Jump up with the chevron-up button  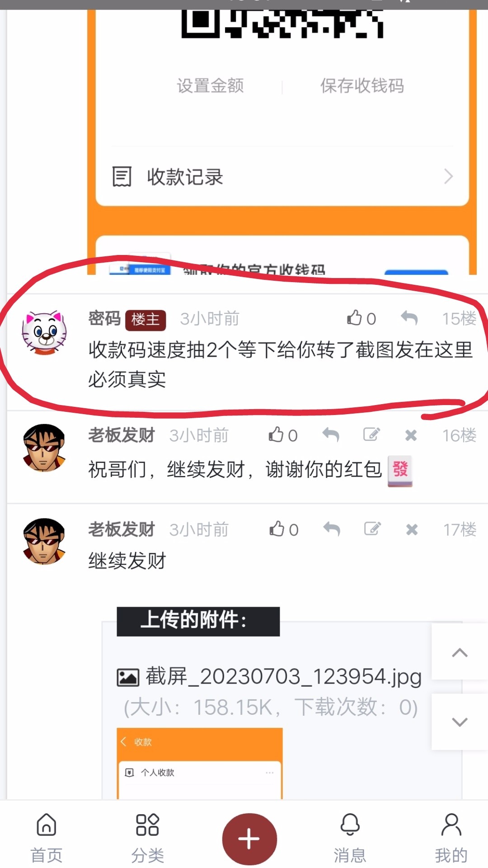click(460, 652)
